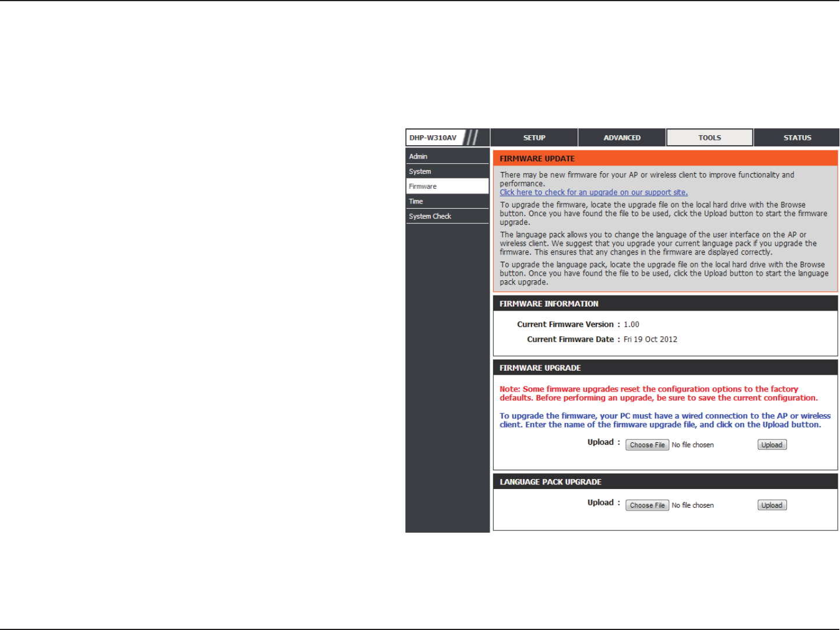Choose File for firmware upgrade
Image resolution: width=840 pixels, height=630 pixels.
point(647,445)
